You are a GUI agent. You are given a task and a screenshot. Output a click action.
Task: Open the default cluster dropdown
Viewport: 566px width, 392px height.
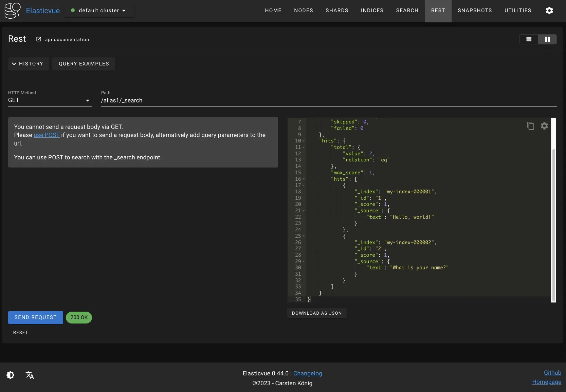(99, 11)
